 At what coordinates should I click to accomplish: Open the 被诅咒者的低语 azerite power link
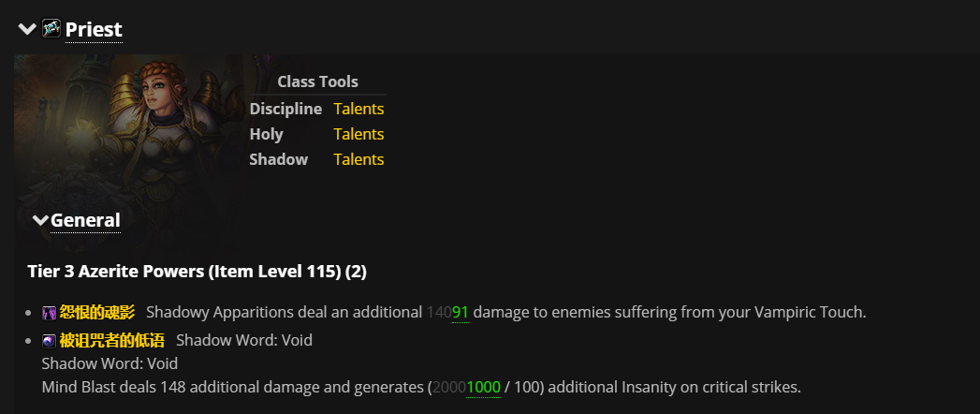[111, 340]
